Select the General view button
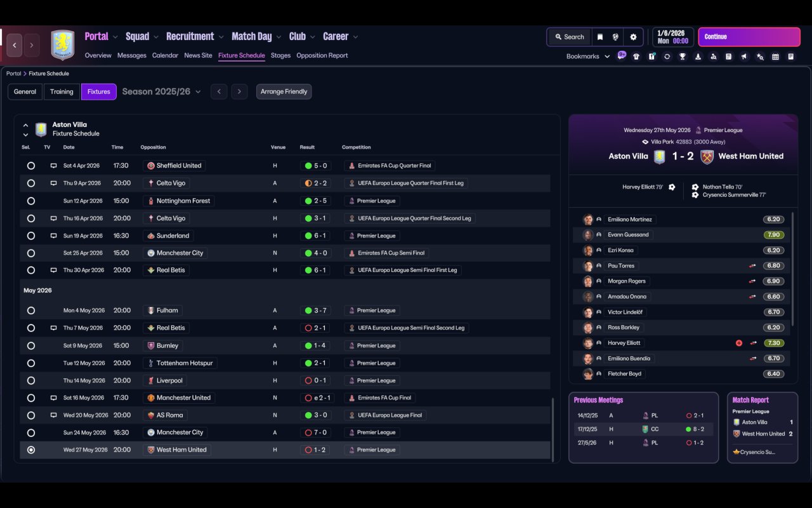This screenshot has height=508, width=812. pos(25,91)
